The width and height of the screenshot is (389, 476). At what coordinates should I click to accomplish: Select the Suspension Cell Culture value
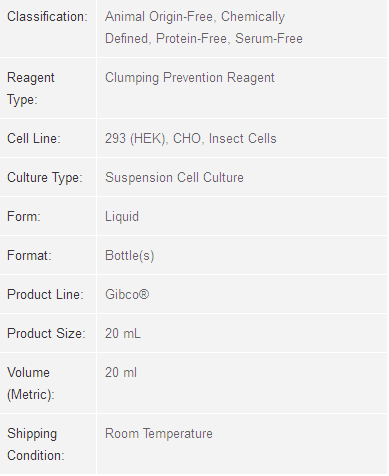pyautogui.click(x=174, y=178)
